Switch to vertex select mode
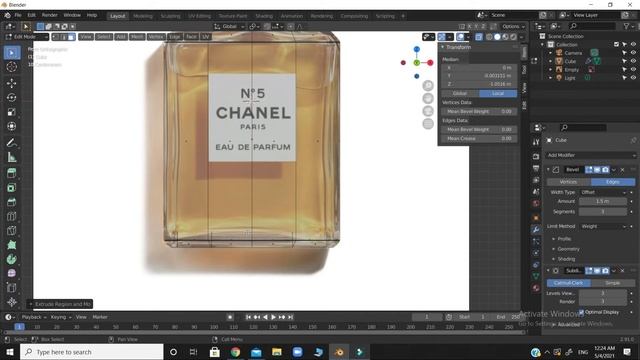Viewport: 640px width, 360px height. [56, 37]
